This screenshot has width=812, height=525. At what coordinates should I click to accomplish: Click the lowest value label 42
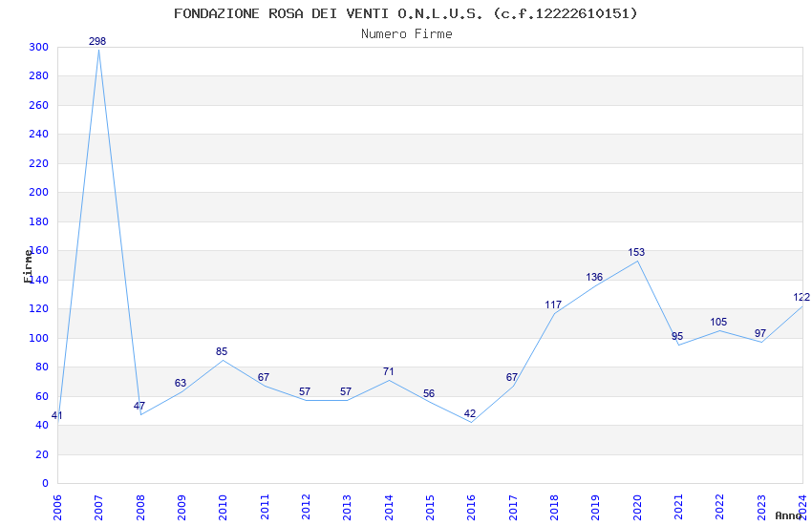[x=470, y=413]
